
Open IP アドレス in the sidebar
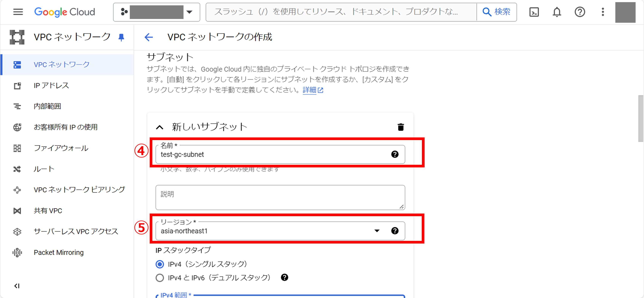point(51,86)
